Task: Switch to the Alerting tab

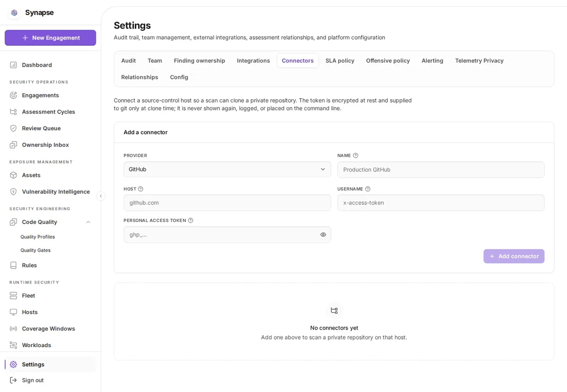Action: tap(432, 60)
